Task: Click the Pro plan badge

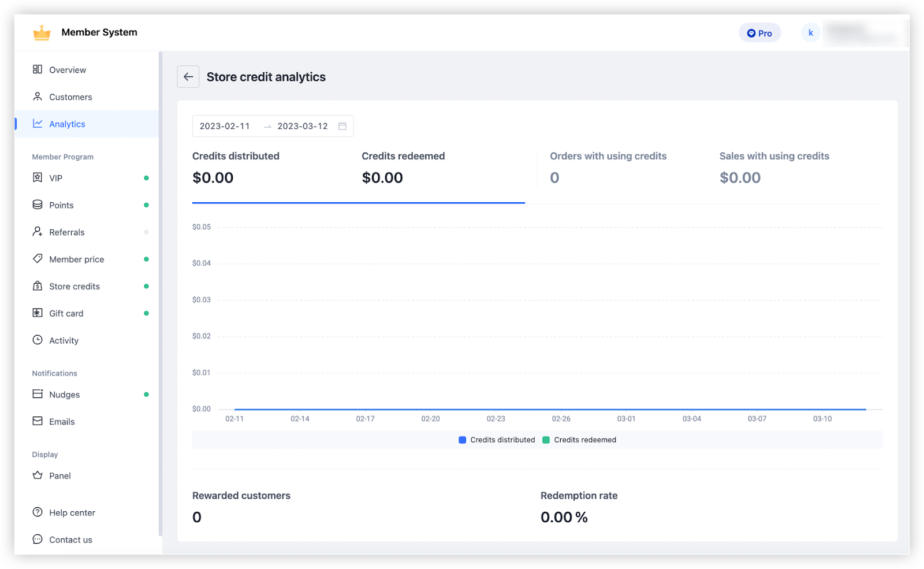Action: point(759,32)
